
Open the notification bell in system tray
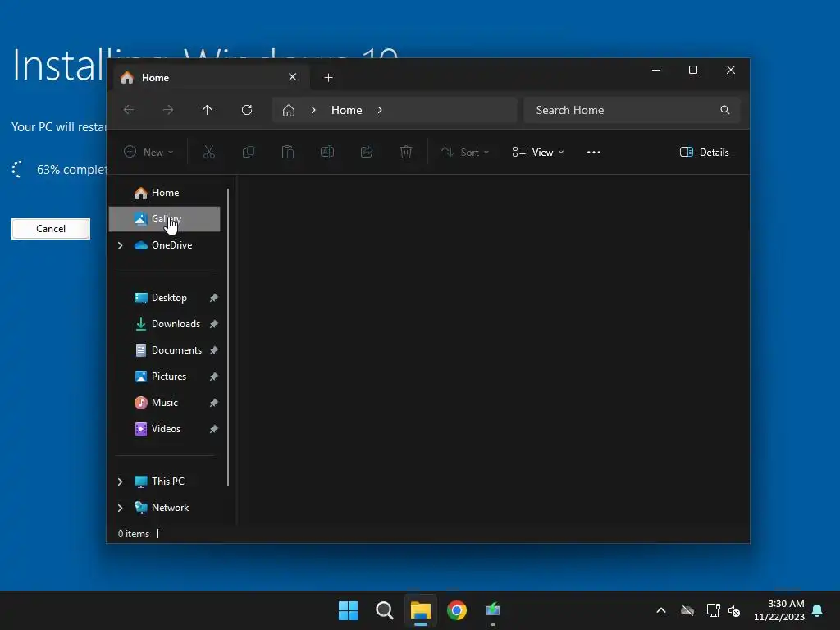click(818, 610)
